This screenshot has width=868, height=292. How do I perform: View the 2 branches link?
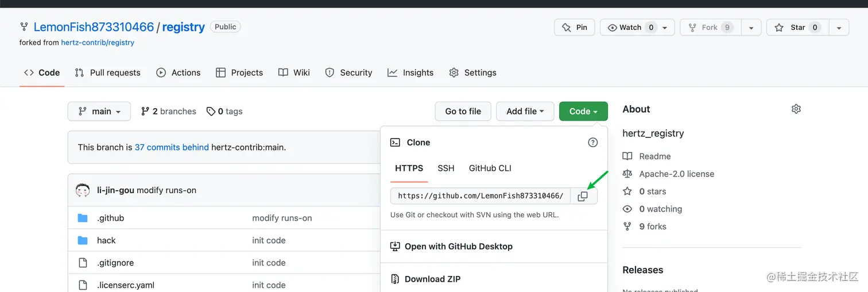pyautogui.click(x=169, y=112)
